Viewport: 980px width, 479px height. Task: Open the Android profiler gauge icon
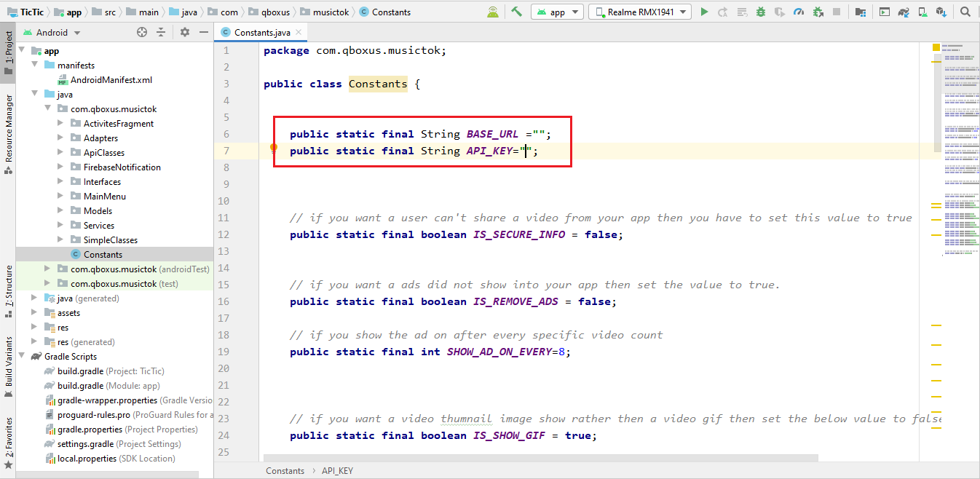coord(799,12)
